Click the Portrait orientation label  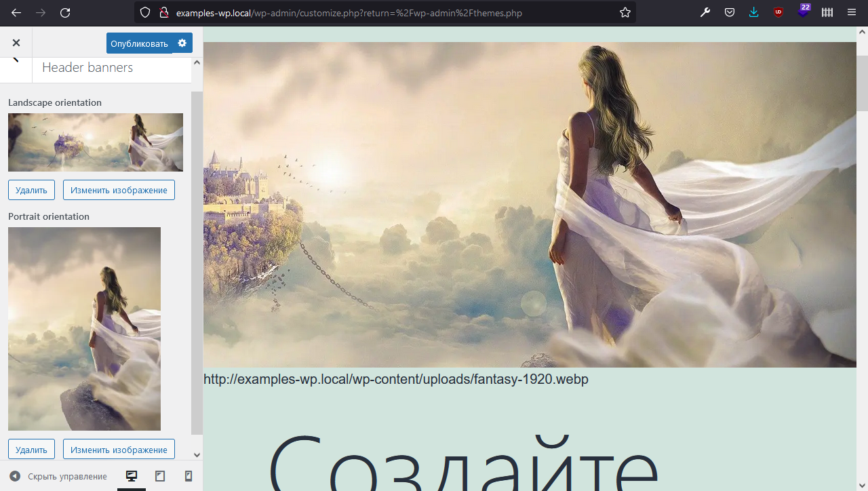point(49,216)
